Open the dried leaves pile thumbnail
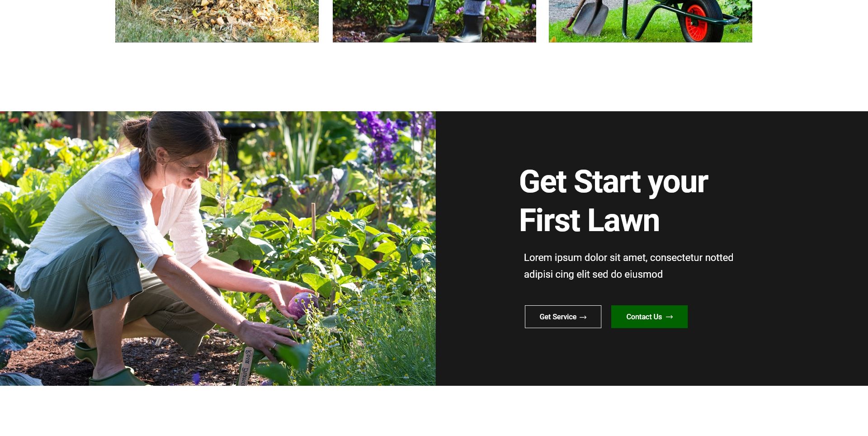 pos(217,21)
